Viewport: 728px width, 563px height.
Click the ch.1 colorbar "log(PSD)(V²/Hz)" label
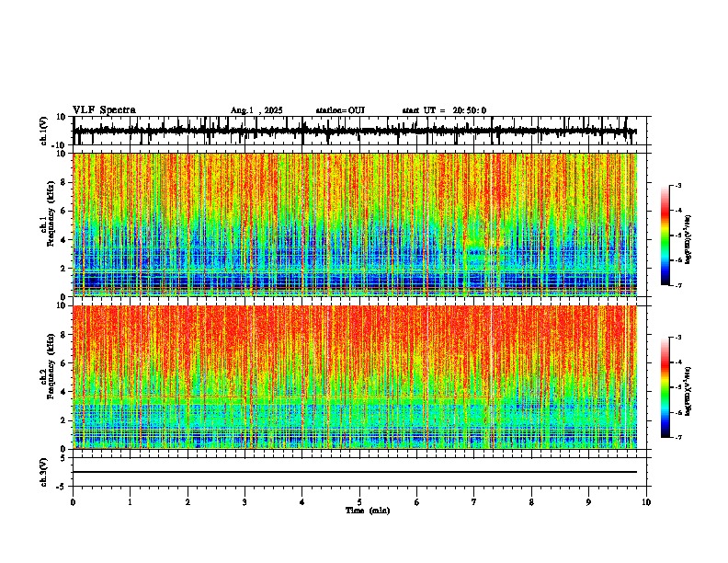click(x=688, y=240)
